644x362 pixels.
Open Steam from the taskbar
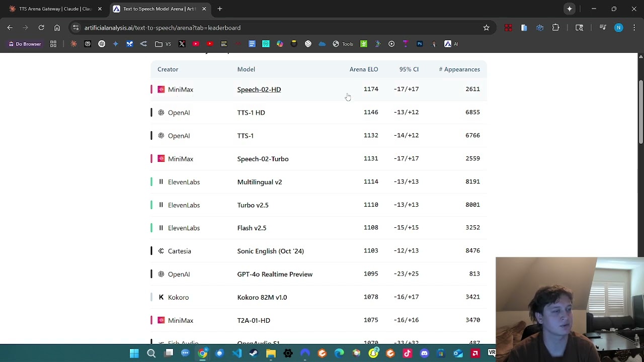(254, 353)
